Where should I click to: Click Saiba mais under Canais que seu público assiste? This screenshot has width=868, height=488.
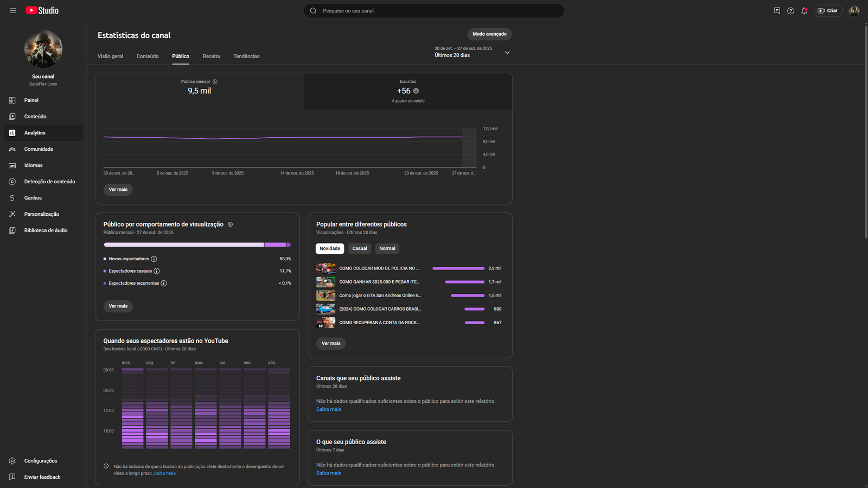click(329, 410)
